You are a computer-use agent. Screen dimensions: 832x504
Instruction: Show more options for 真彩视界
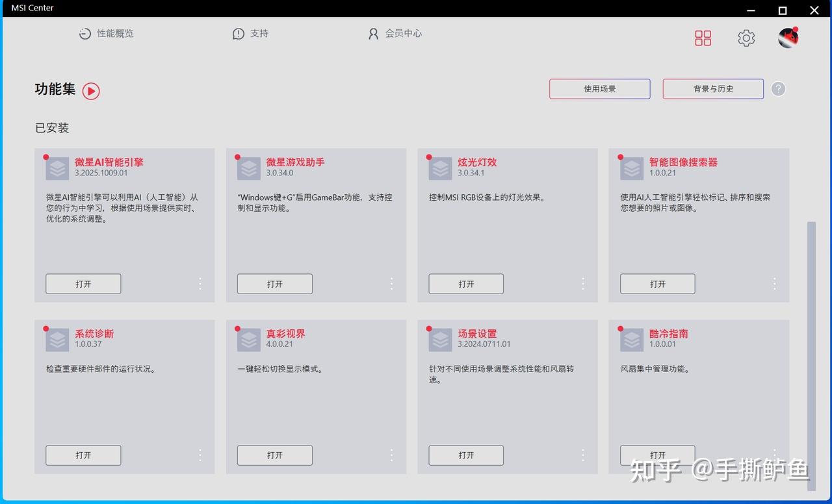(391, 455)
